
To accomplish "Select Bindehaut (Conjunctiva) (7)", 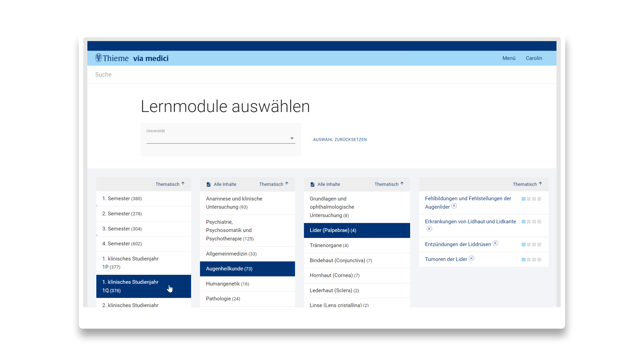I will coord(357,261).
